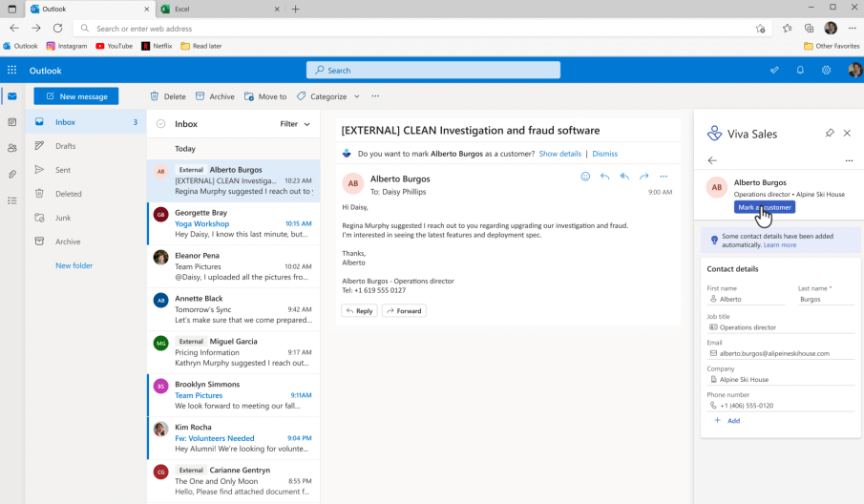Click the Outlook search box
Viewport: 864px width, 504px height.
437,70
